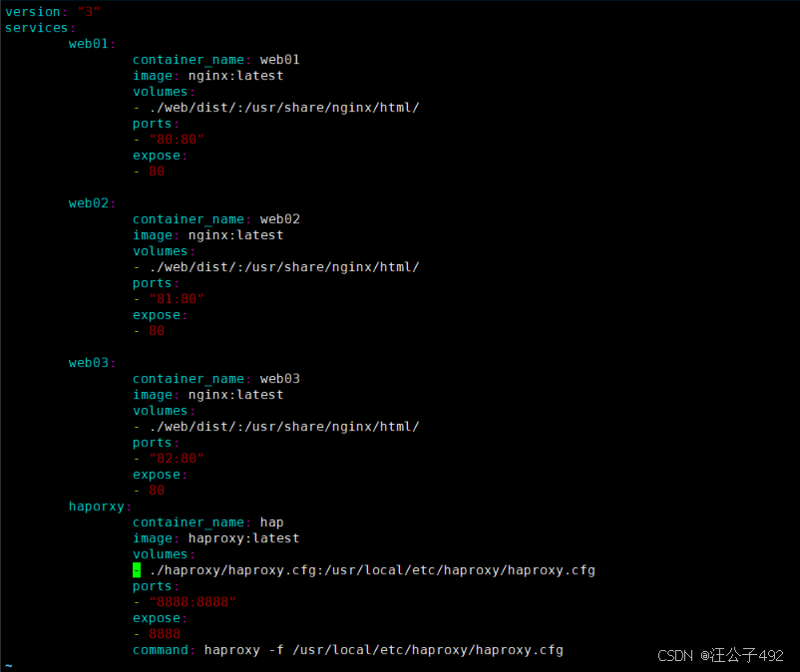
Task: Click the volumes: key under web02
Action: [164, 251]
